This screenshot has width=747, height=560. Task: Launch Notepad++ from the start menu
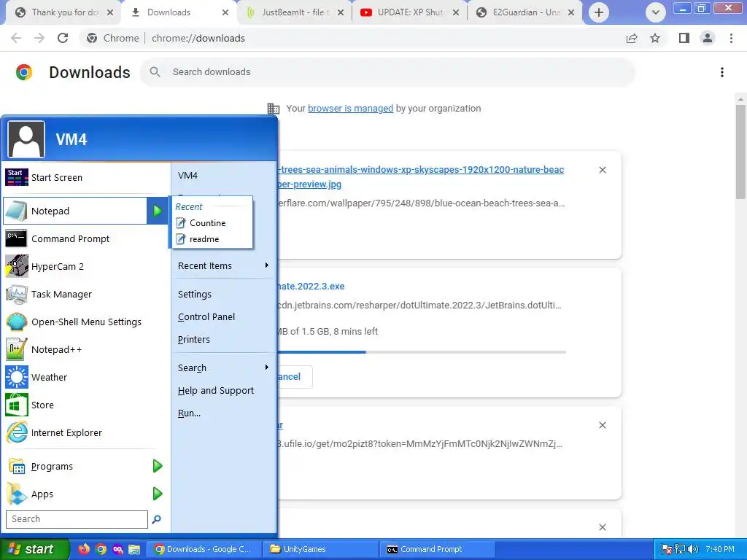(86, 349)
